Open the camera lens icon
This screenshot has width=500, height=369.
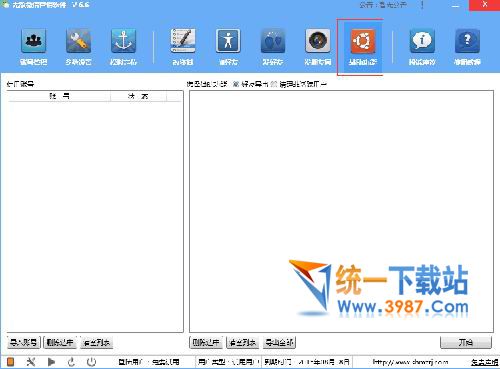[318, 41]
